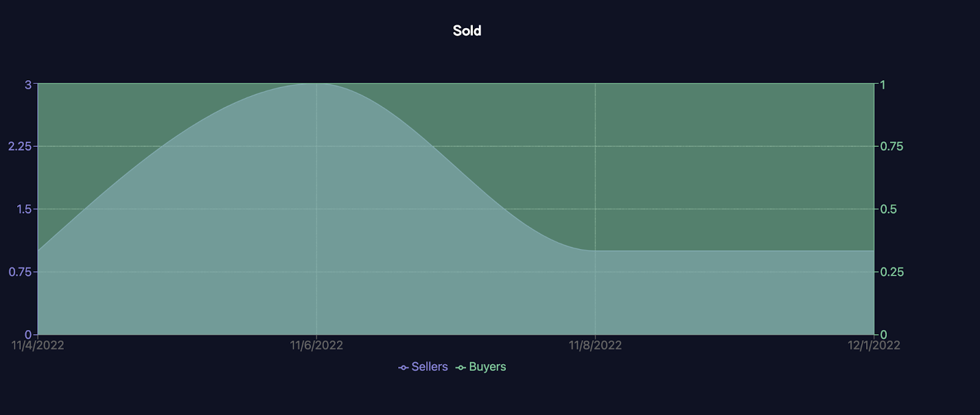Screen dimensions: 980x415
Task: Select the 11/8/2022 x-axis date label
Action: click(595, 345)
